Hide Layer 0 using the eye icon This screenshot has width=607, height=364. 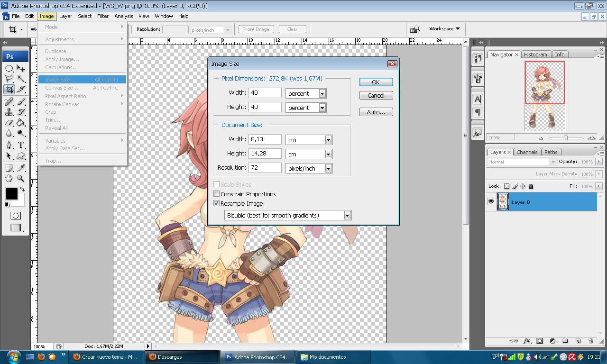point(491,201)
